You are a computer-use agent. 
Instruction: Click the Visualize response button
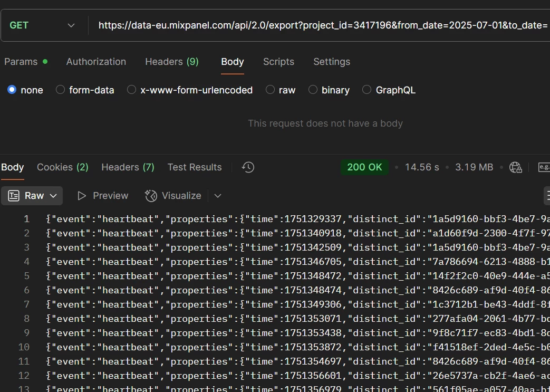173,196
